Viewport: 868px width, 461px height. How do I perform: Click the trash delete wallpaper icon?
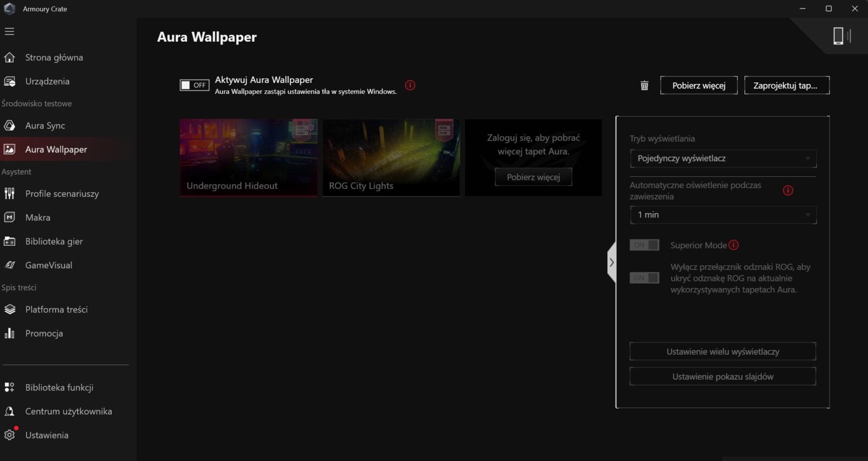(x=644, y=85)
